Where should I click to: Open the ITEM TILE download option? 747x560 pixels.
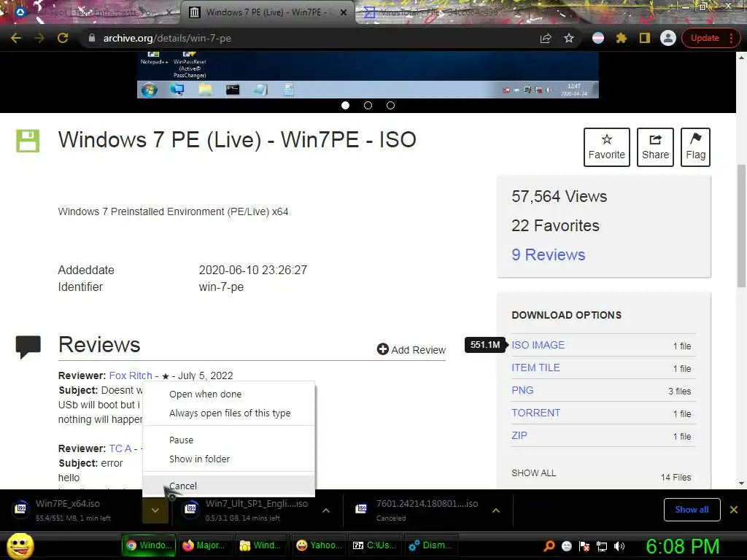pos(535,367)
